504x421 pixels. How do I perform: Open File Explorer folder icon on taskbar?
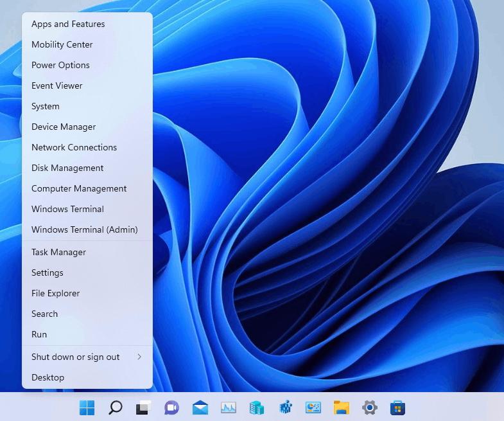[x=342, y=408]
